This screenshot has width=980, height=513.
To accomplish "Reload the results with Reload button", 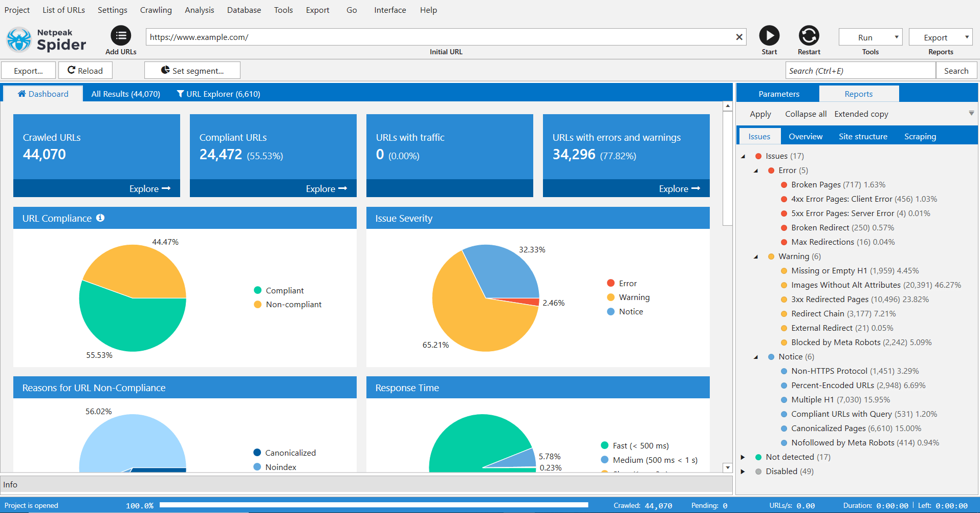I will pos(85,71).
